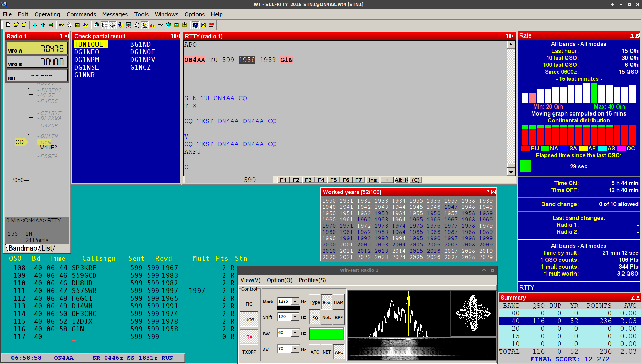Click the Ins button in RTTY window

372,180
